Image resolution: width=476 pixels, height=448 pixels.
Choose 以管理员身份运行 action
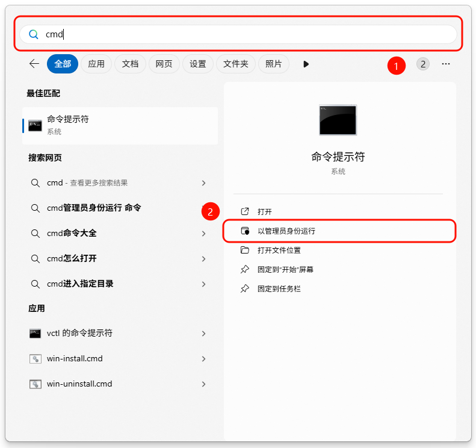tap(339, 231)
